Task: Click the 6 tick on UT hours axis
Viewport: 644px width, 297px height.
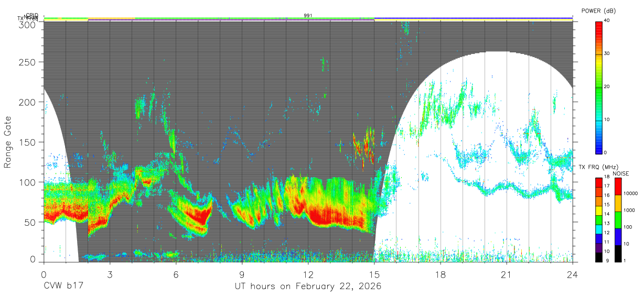Action: (x=176, y=274)
